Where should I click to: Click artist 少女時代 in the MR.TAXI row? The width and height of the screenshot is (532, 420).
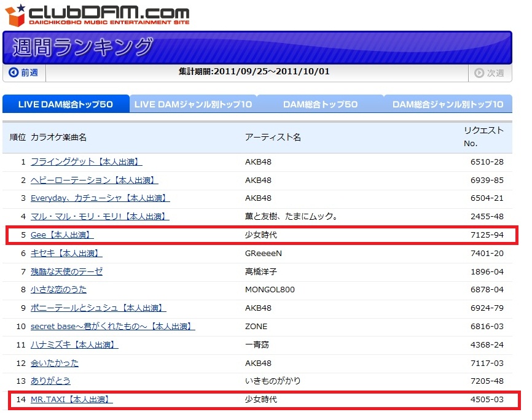click(261, 399)
